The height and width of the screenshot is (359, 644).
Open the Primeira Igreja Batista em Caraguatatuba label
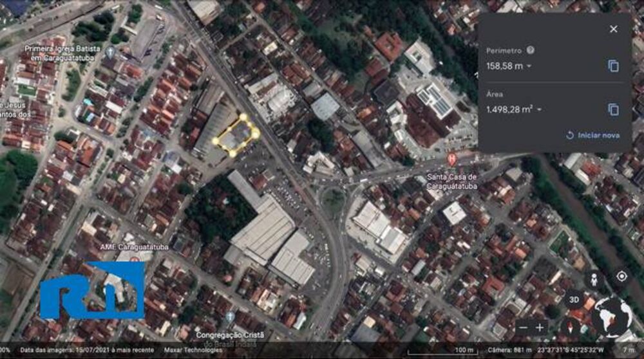click(62, 53)
